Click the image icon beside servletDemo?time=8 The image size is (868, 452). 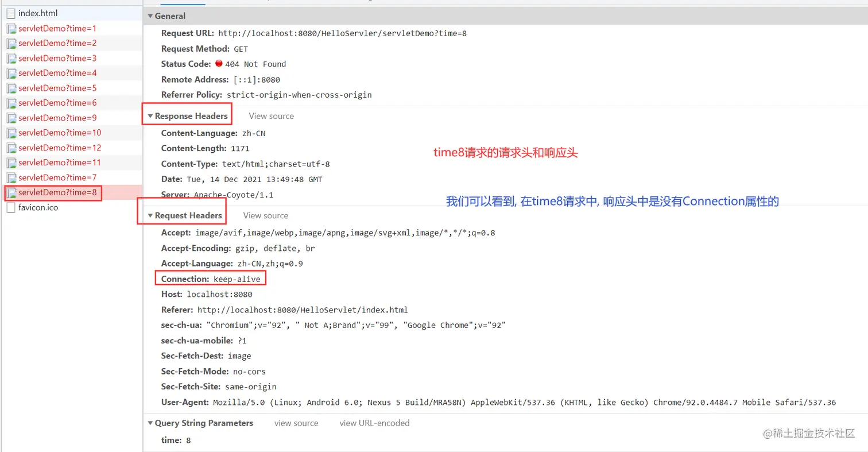pos(11,192)
